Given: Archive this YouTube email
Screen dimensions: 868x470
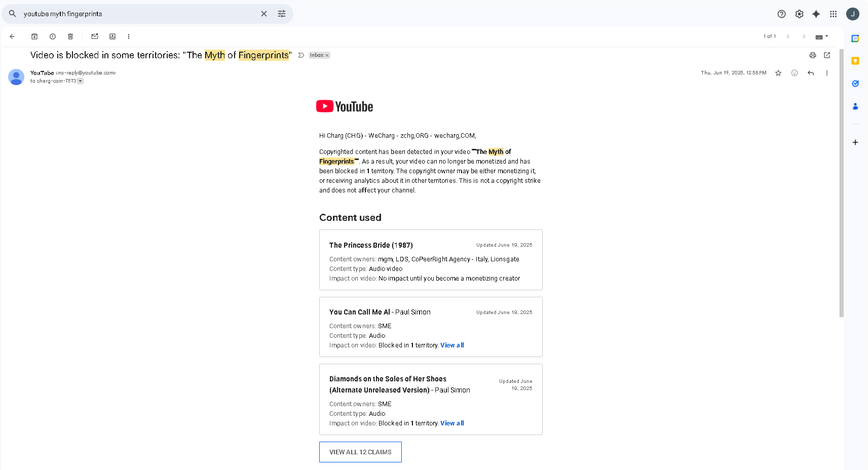Looking at the screenshot, I should [x=34, y=36].
